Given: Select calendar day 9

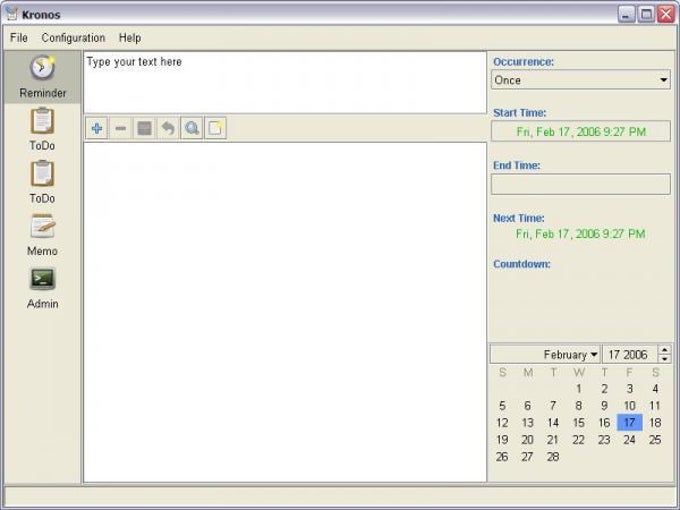Looking at the screenshot, I should pos(604,405).
